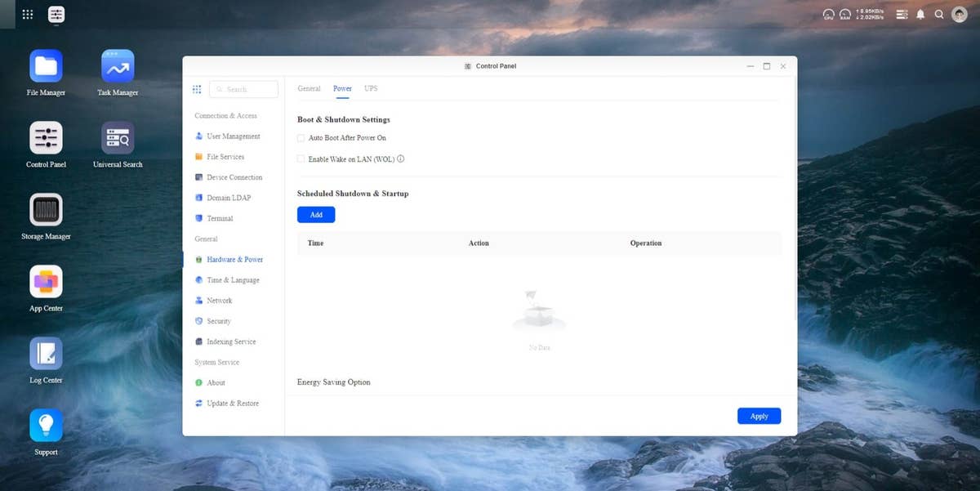Click the WOL info help icon
The image size is (980, 491).
point(401,159)
